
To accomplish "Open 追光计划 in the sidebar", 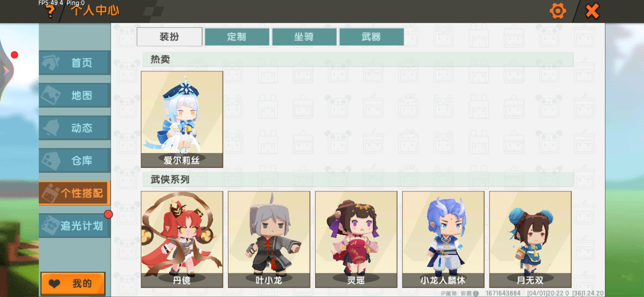I will (75, 226).
